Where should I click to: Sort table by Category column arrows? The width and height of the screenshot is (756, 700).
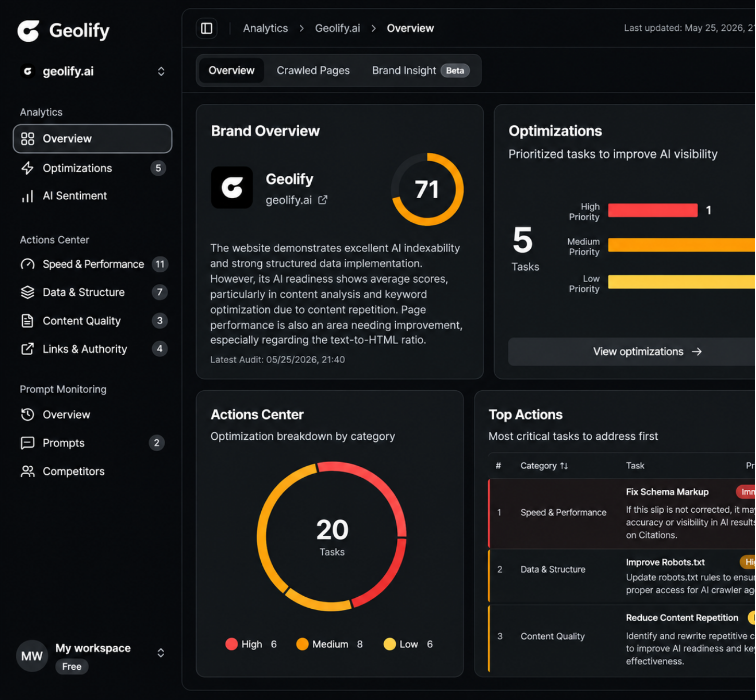(564, 466)
